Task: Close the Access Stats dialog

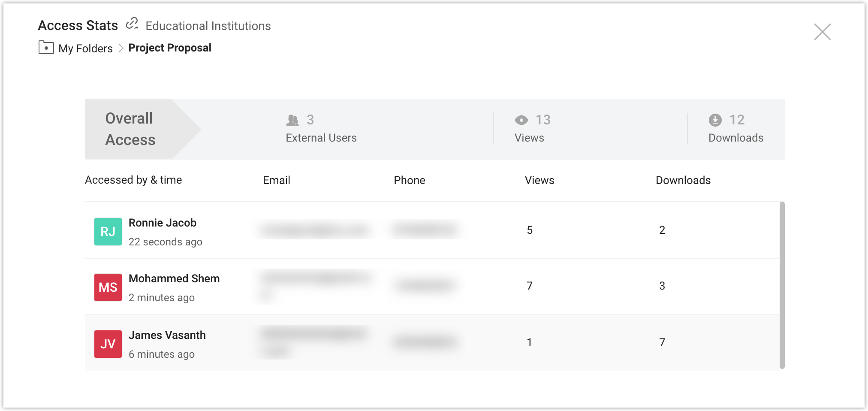Action: 822,32
